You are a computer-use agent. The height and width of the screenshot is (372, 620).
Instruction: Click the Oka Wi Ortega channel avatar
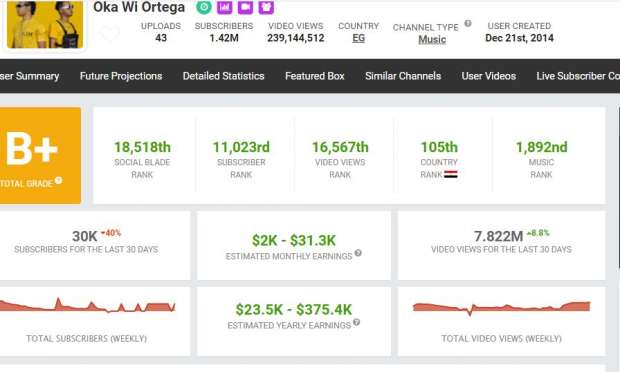tap(45, 25)
